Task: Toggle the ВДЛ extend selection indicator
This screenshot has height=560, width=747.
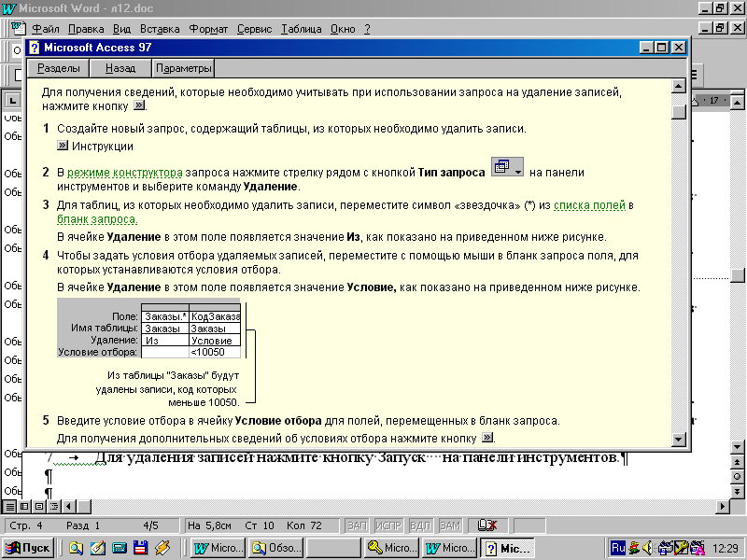Action: point(420,525)
